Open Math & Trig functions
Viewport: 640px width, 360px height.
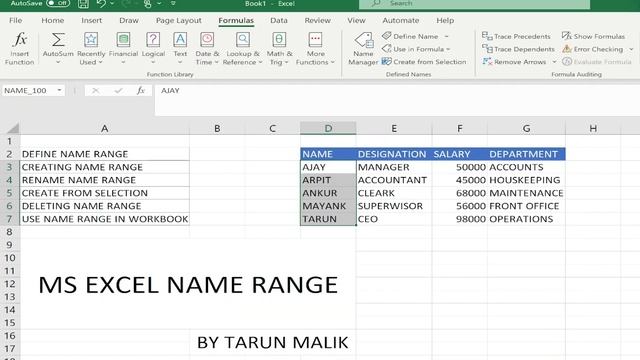click(279, 49)
